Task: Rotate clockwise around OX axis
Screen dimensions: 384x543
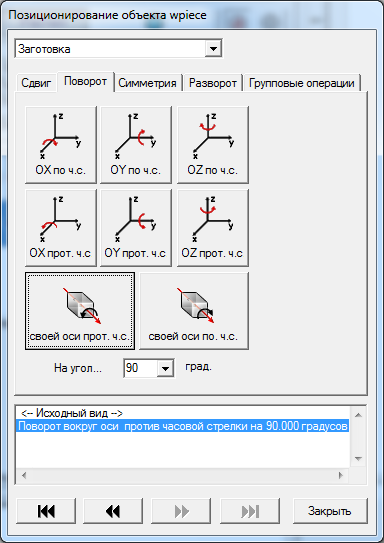Action: coord(61,144)
